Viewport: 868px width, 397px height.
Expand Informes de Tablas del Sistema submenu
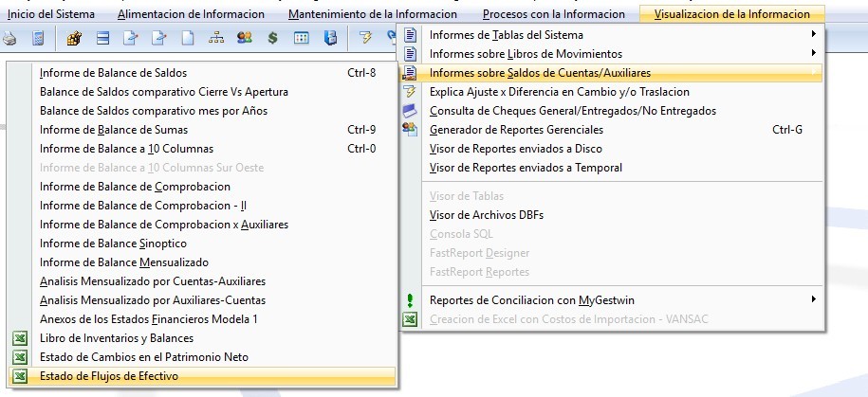tap(617, 35)
